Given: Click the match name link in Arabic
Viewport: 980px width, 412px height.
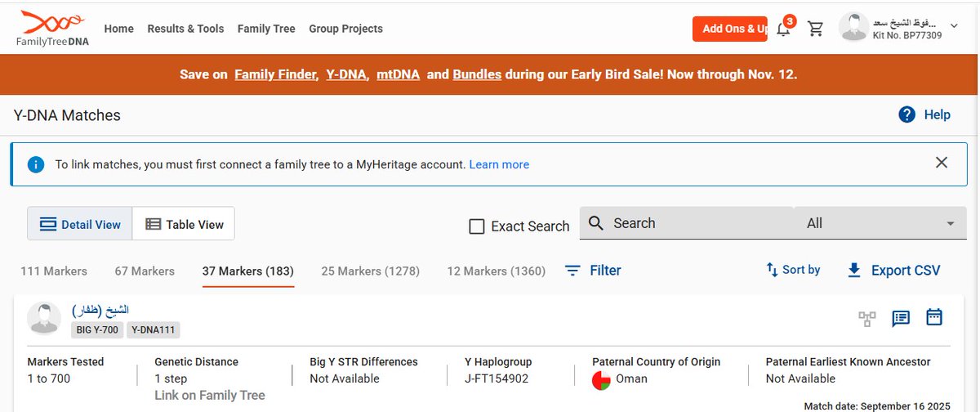Looking at the screenshot, I should point(100,310).
